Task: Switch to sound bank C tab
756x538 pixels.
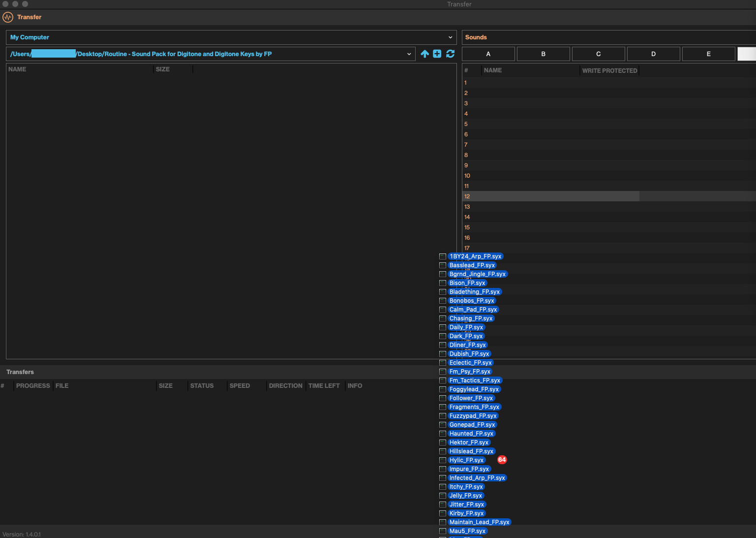Action: point(599,54)
